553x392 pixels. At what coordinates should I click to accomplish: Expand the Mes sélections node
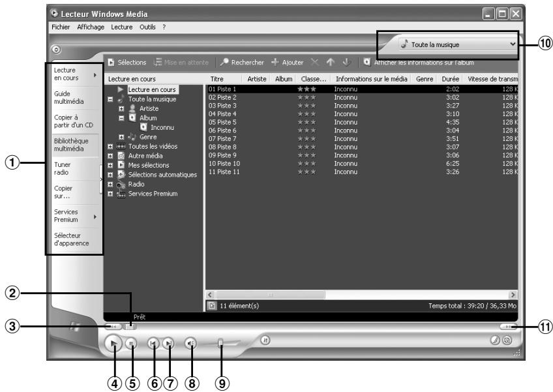tap(110, 166)
